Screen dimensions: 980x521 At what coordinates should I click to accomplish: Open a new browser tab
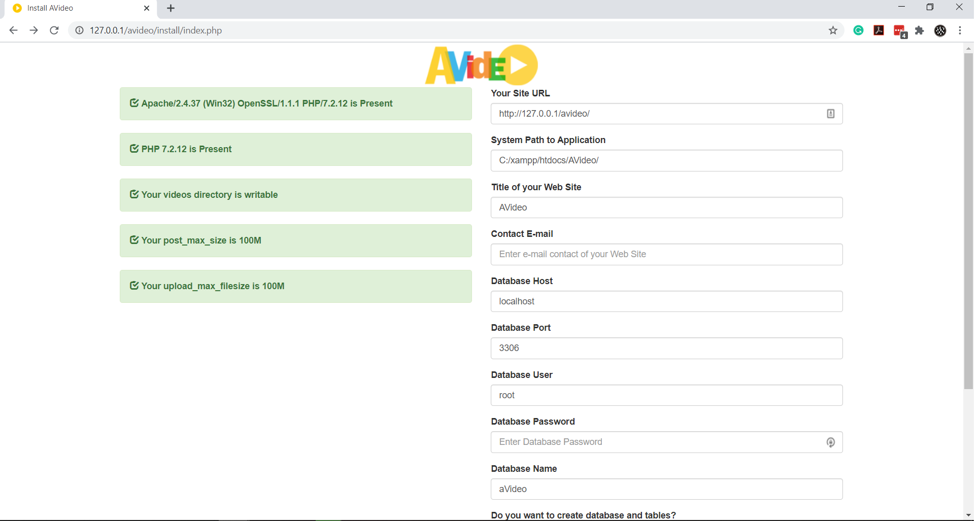171,8
